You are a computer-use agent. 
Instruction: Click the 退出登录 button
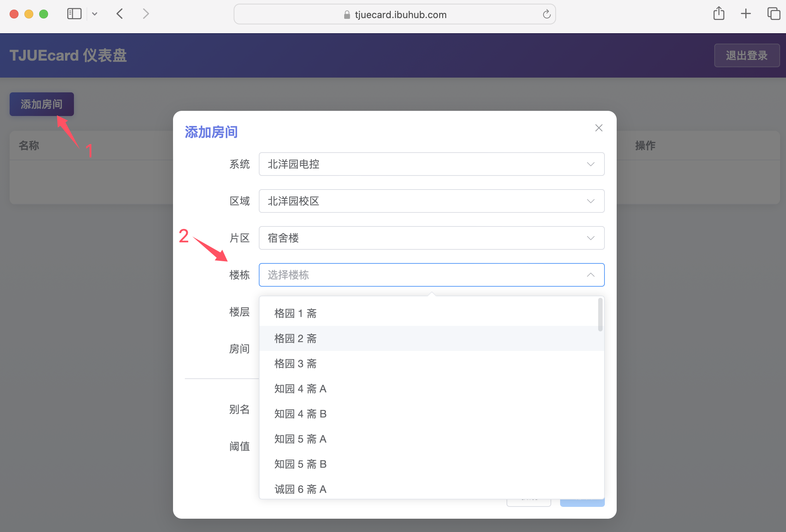pyautogui.click(x=746, y=55)
